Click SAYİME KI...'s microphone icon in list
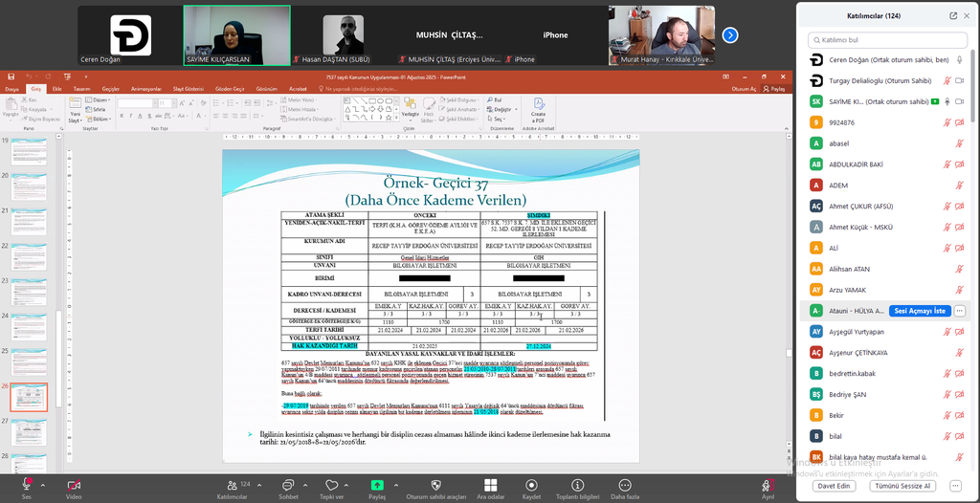Image resolution: width=980 pixels, height=503 pixels. 947,102
